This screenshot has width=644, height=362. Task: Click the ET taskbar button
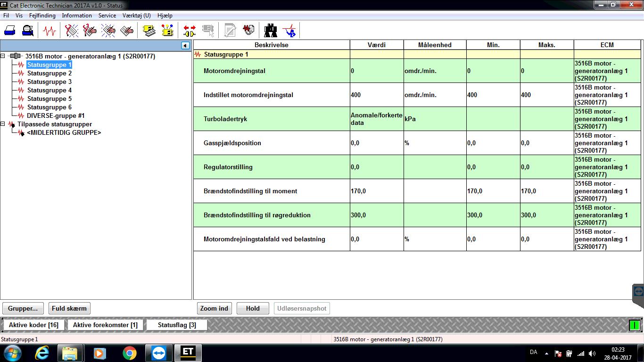188,353
